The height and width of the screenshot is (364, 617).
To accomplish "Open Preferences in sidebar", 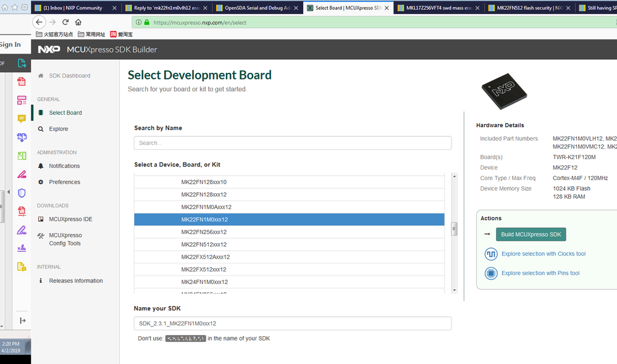I will click(64, 182).
